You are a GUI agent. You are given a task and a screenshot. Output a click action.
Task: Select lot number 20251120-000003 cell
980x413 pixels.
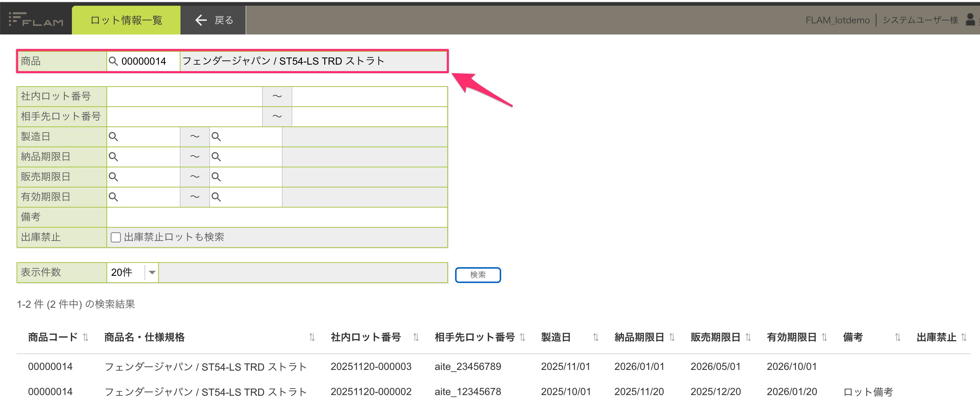click(371, 367)
